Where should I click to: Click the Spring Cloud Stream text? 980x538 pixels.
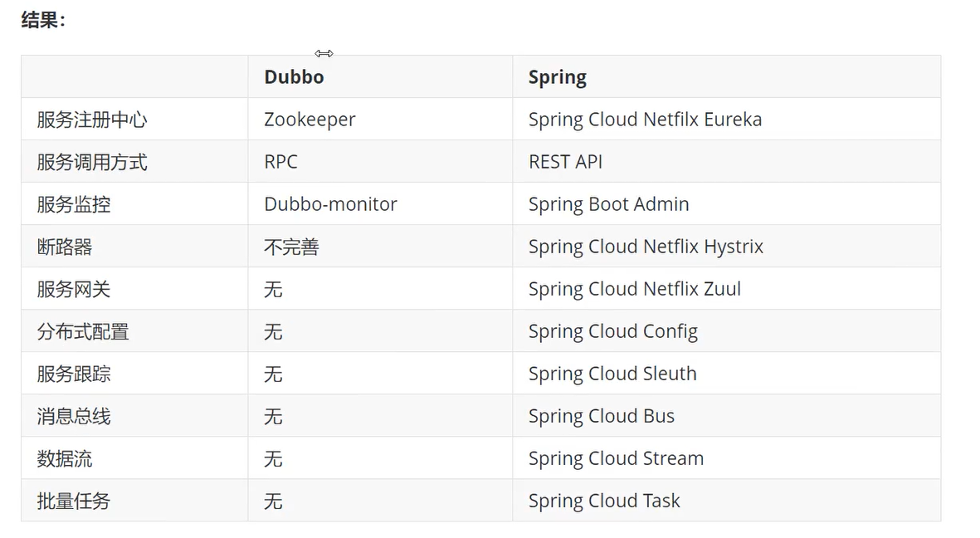[617, 458]
